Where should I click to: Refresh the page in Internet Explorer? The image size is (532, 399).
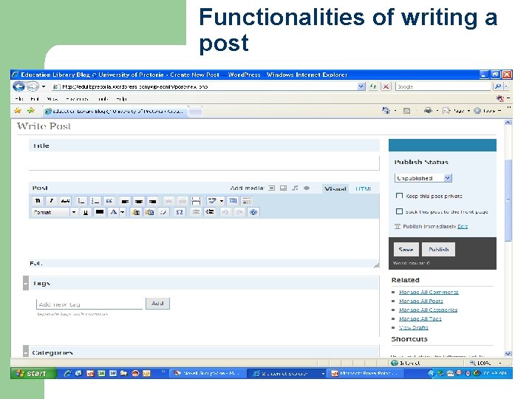[x=373, y=86]
